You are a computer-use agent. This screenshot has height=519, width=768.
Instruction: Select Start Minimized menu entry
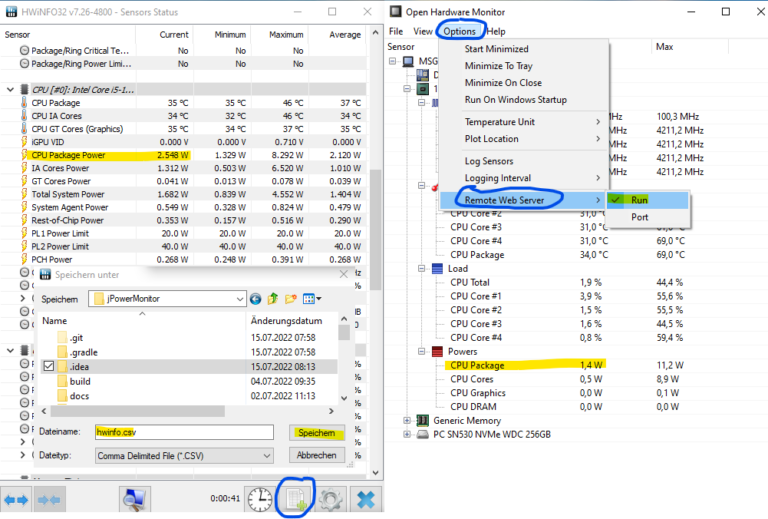524,49
